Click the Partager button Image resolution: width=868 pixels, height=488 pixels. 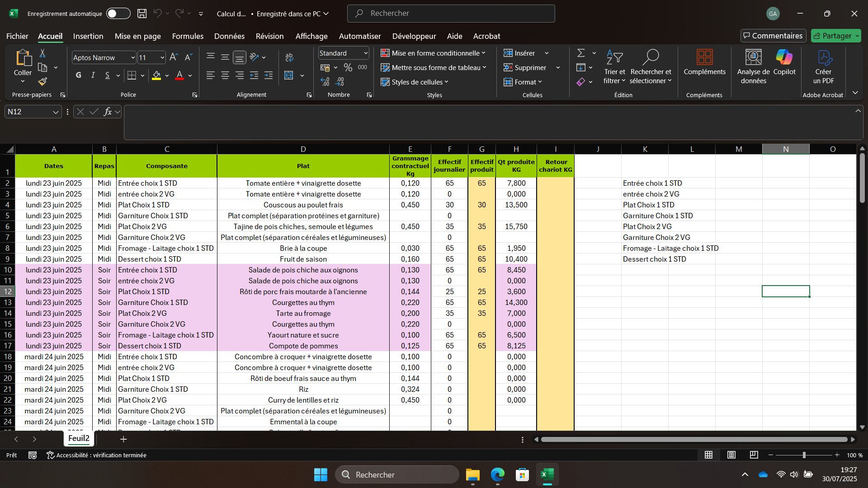836,36
